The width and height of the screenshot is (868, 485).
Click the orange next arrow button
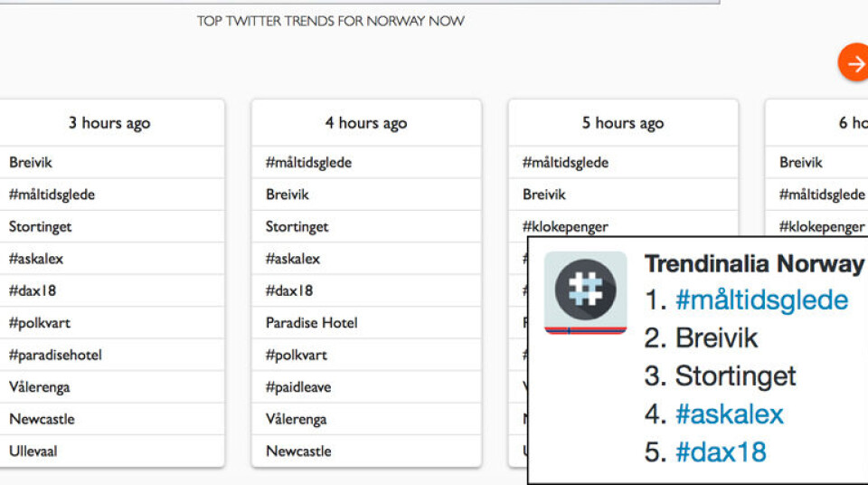(x=854, y=63)
